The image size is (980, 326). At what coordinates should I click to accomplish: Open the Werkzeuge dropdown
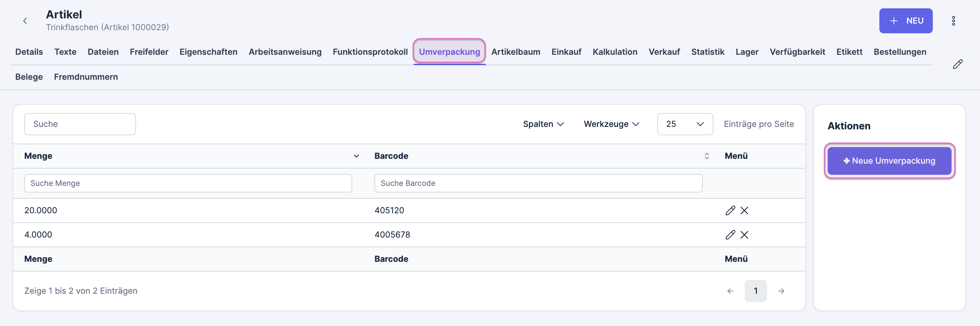(611, 124)
